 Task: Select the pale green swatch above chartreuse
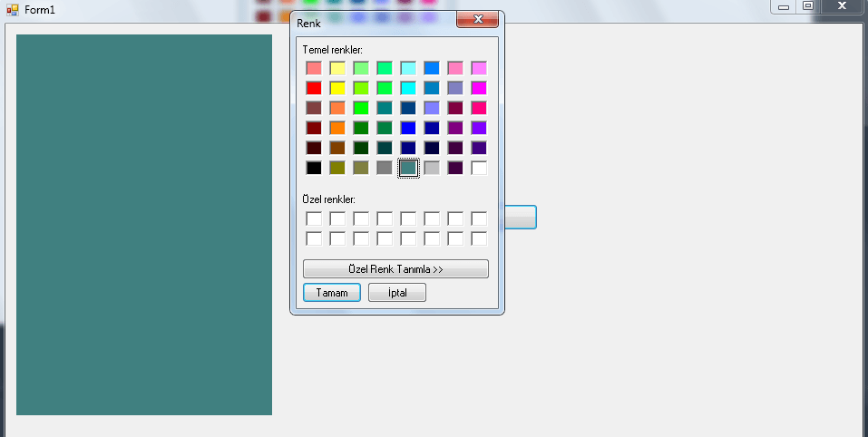pos(361,68)
